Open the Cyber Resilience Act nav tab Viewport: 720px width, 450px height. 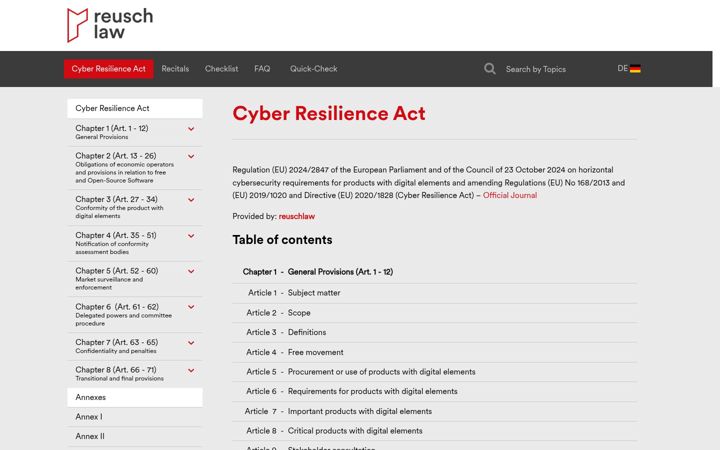tap(108, 69)
